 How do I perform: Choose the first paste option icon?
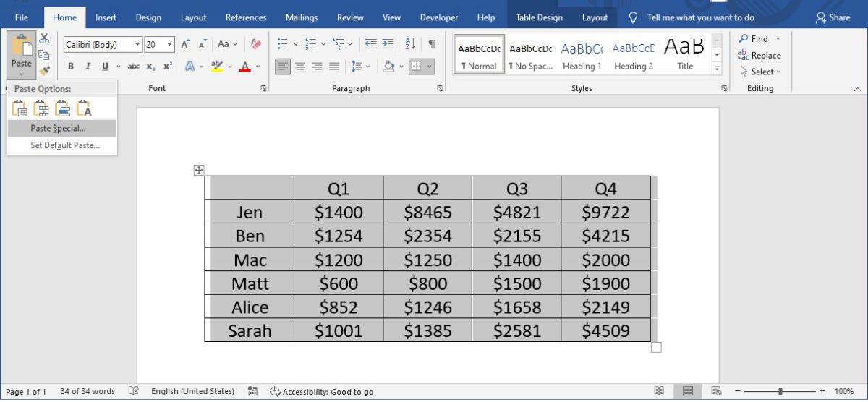(20, 108)
